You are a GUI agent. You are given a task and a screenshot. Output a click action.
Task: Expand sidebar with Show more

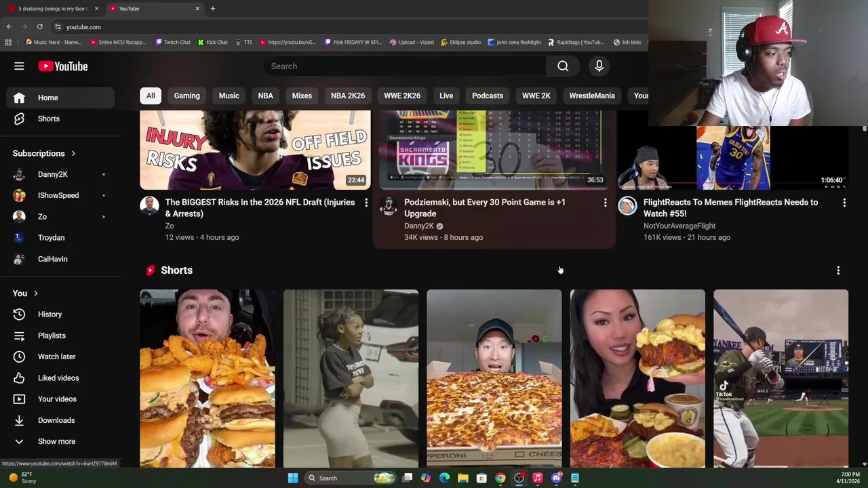tap(61, 441)
